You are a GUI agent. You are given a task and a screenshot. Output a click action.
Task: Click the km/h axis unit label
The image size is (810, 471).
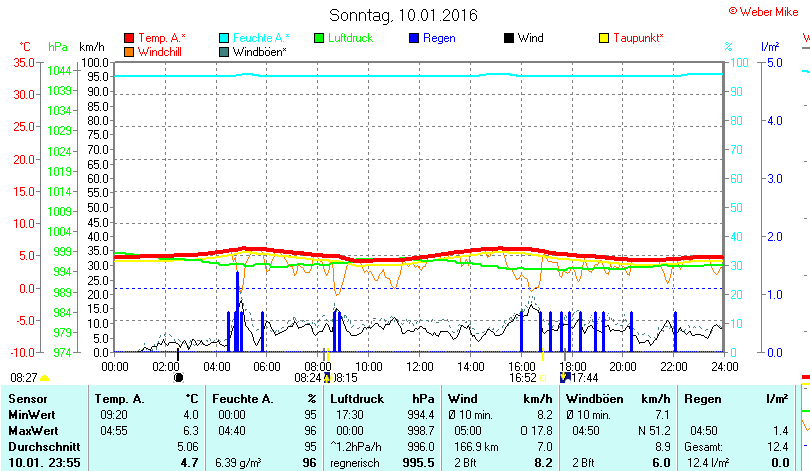(x=92, y=47)
